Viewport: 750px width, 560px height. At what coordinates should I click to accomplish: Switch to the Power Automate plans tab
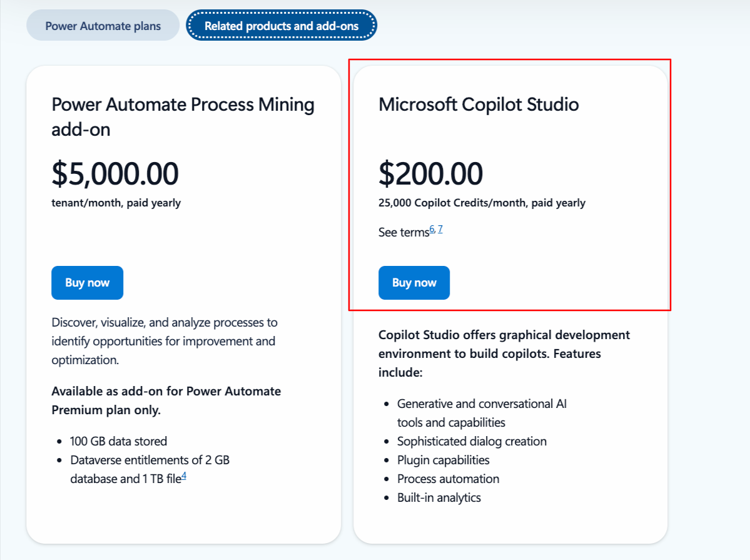pos(103,26)
